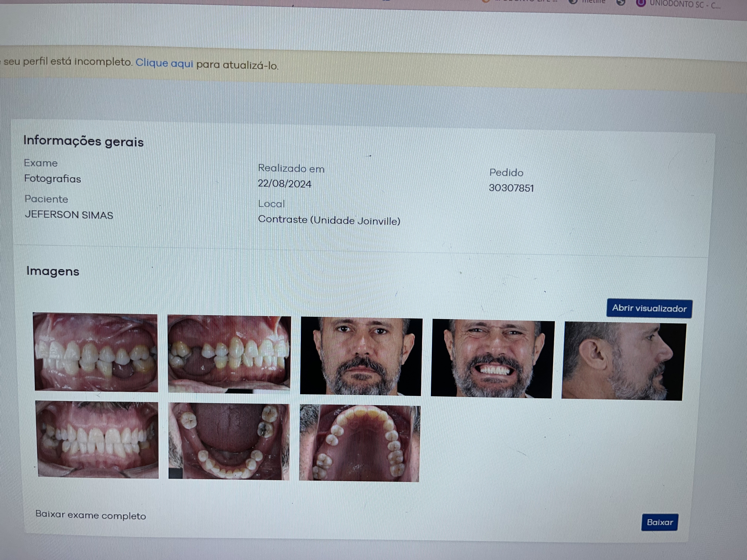
Task: Open the serious frontal face photo
Action: coord(361,356)
